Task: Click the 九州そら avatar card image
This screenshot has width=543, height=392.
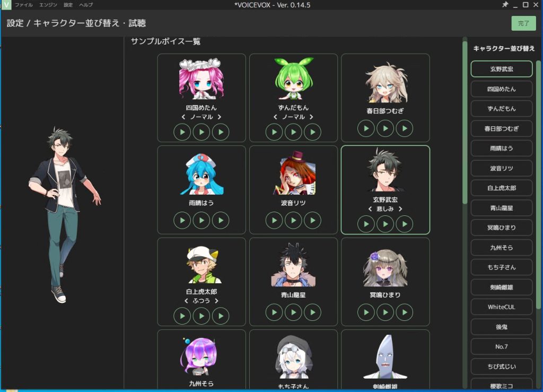Action: click(x=202, y=356)
